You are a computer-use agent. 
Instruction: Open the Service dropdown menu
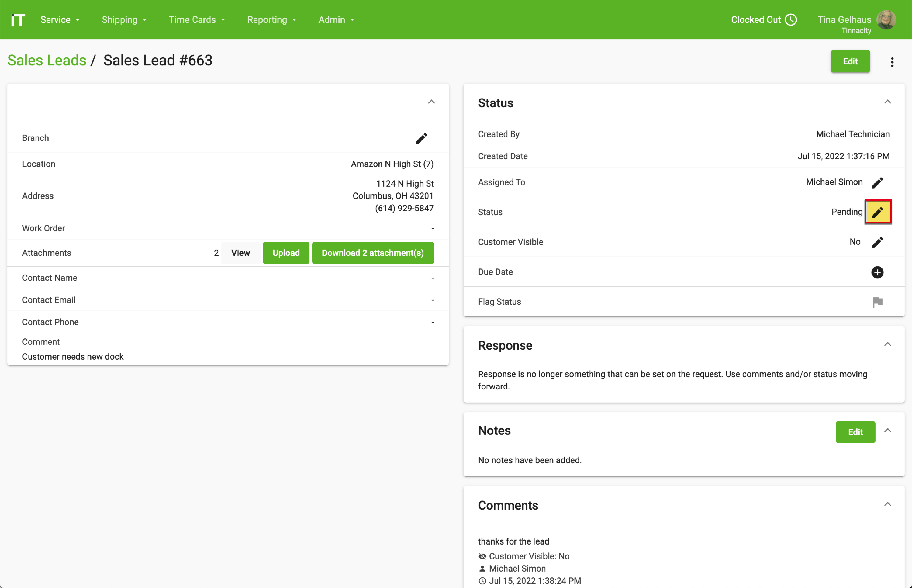[60, 19]
